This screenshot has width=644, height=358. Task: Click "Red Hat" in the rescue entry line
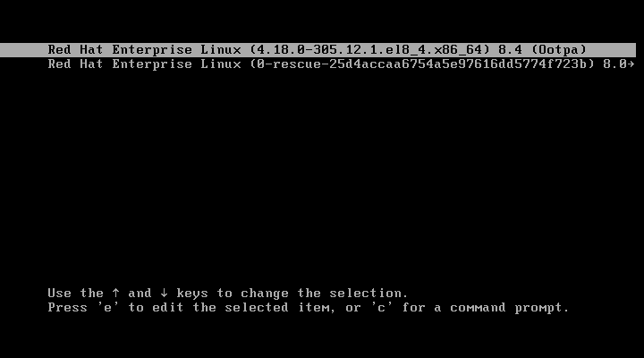[75, 64]
